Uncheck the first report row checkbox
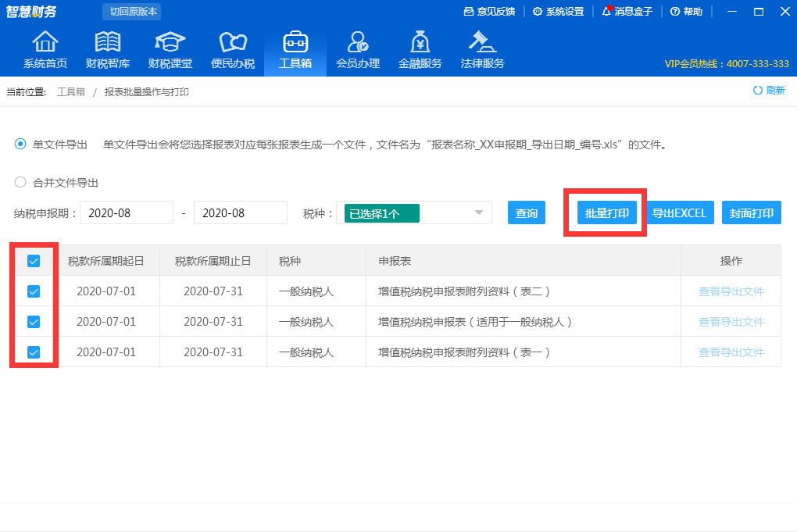This screenshot has height=532, width=797. [x=33, y=291]
